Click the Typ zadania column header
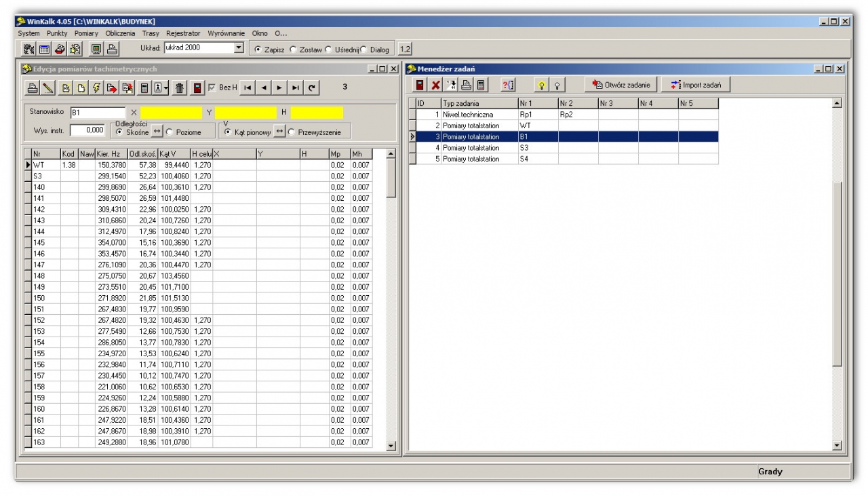This screenshot has height=496, width=868. point(479,103)
